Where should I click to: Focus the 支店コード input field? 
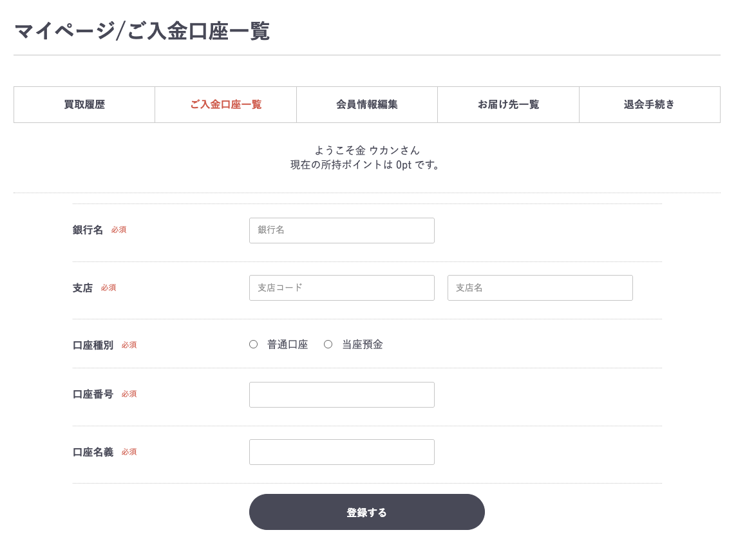click(x=342, y=288)
